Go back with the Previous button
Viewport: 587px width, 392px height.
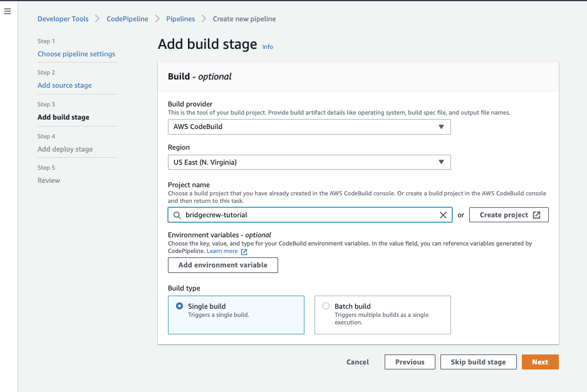410,362
